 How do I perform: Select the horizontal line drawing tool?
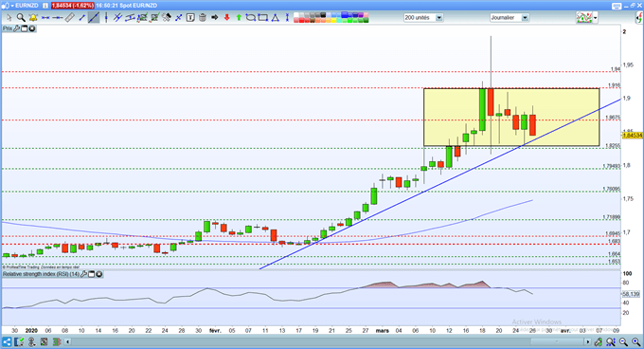coord(58,18)
